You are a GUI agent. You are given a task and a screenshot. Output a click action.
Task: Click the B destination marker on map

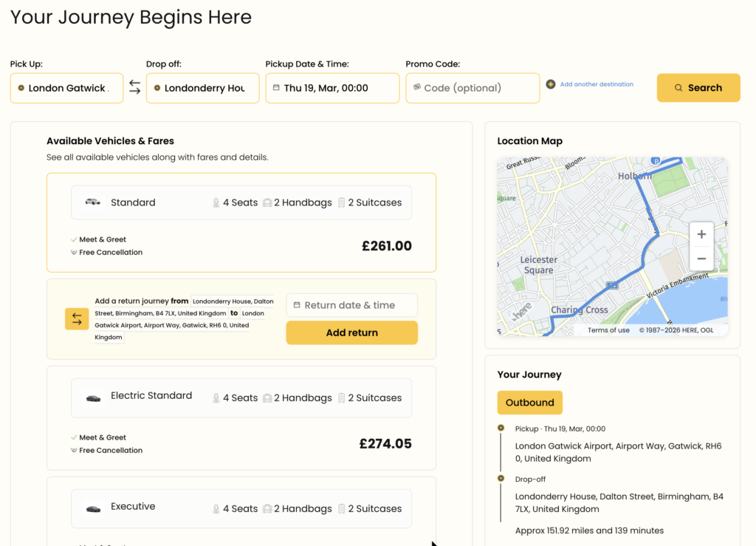tap(656, 160)
